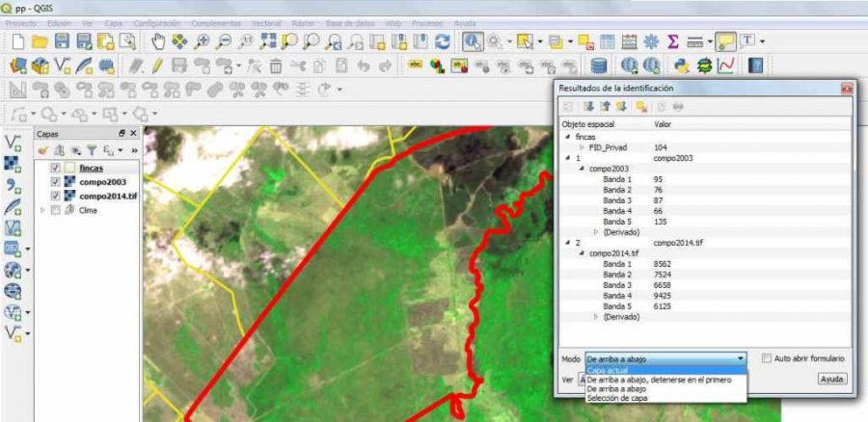Click the Ayuda button in identify panel
Screen dimensions: 868x422
pos(831,379)
